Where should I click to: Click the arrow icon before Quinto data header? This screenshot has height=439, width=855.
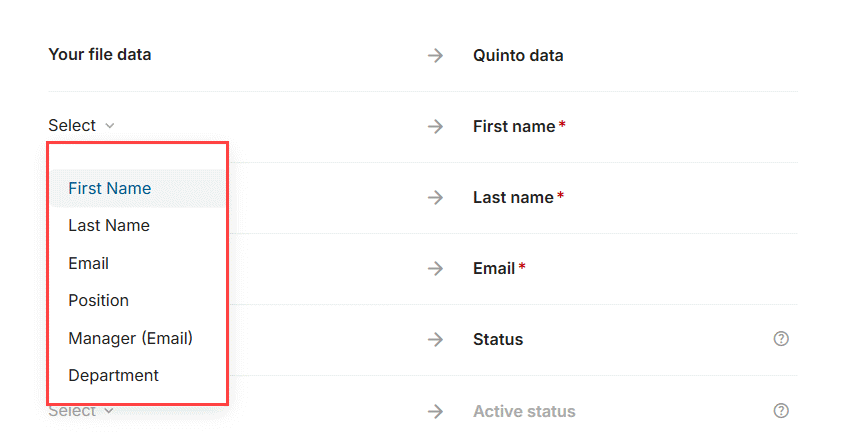[x=435, y=55]
